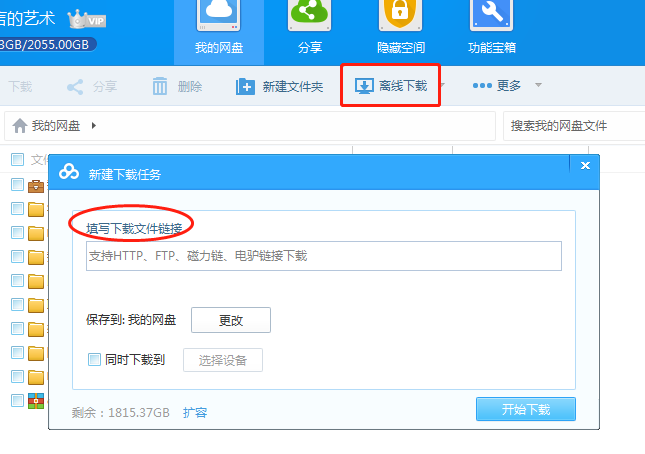The image size is (645, 454).
Task: Check the box beside the briefcase icon row
Action: tap(17, 185)
